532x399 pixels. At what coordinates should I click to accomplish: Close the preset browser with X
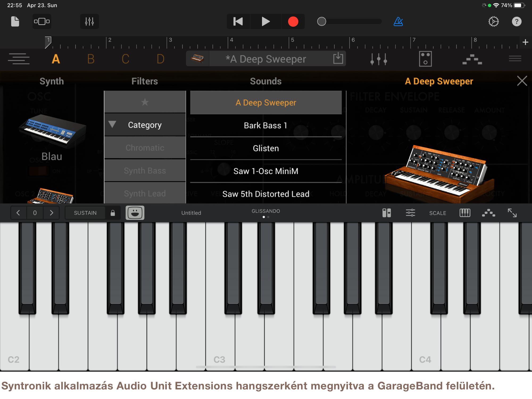[x=522, y=81]
